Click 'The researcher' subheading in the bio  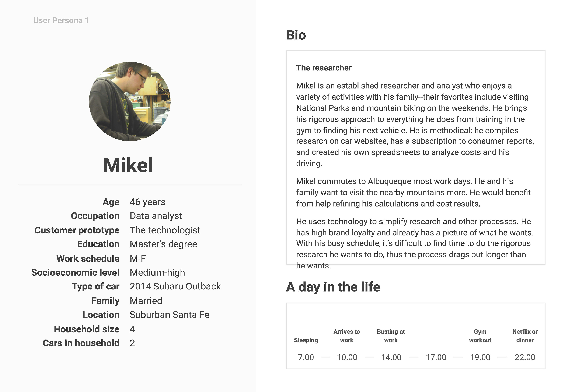tap(324, 68)
